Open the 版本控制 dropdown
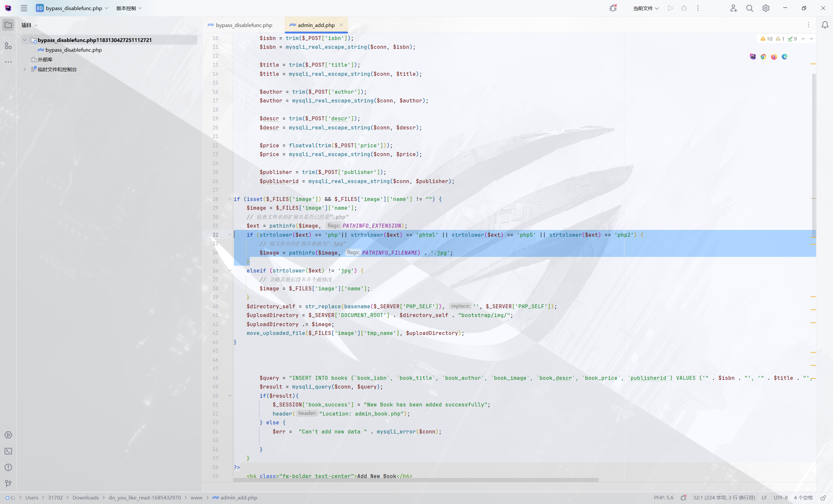The image size is (833, 504). [129, 8]
